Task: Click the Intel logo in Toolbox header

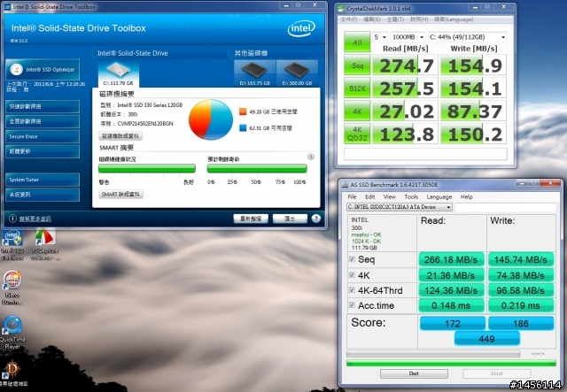Action: (x=301, y=28)
